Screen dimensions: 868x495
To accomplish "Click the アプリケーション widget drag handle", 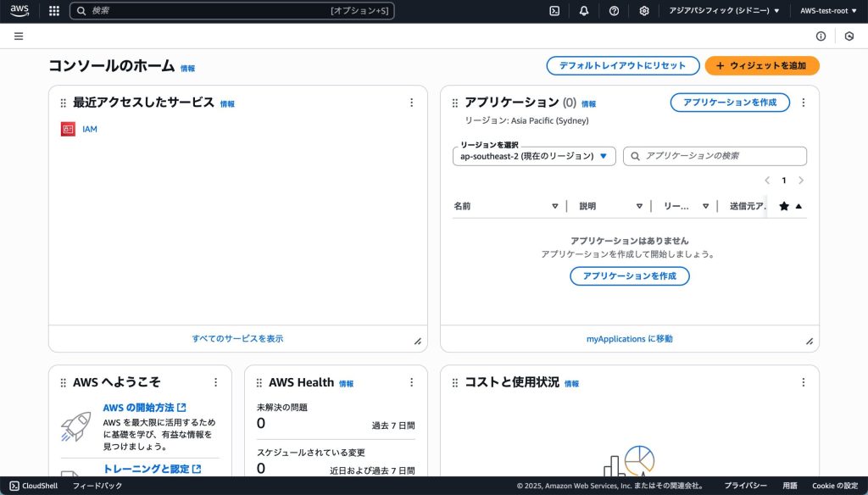I will point(455,103).
